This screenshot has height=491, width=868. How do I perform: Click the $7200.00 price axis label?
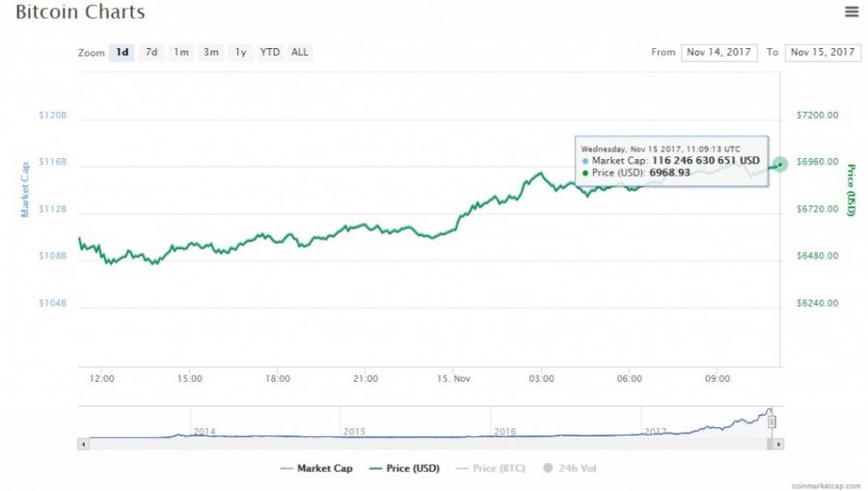817,115
